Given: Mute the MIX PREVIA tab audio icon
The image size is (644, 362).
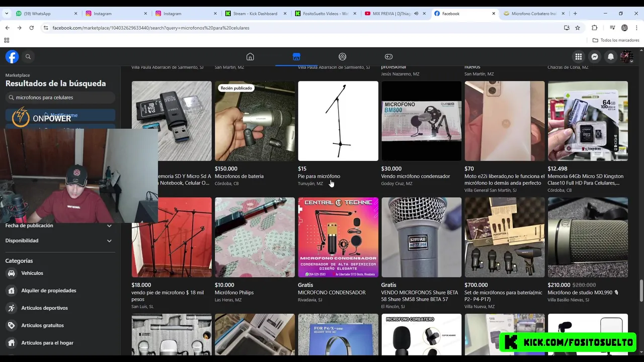Looking at the screenshot, I should [416, 14].
